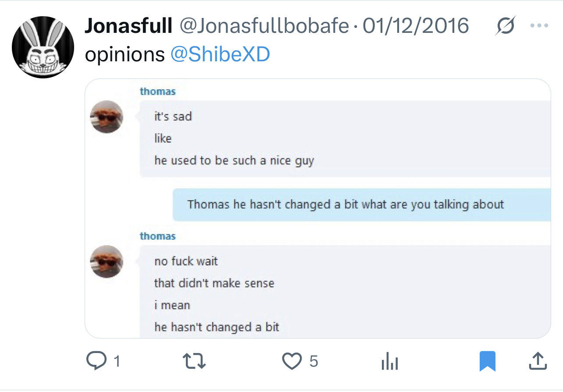Click the Jonasfull display name
Image resolution: width=563 pixels, height=392 pixels.
(128, 26)
